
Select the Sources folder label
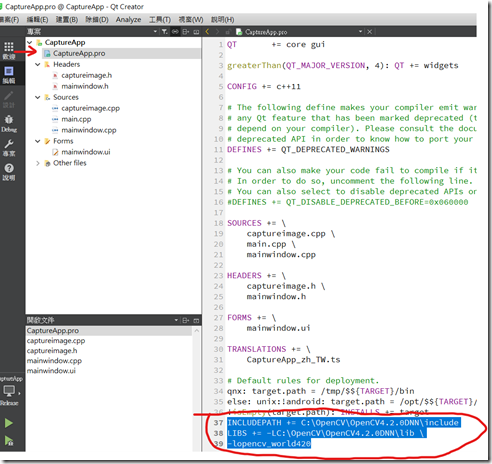pyautogui.click(x=66, y=97)
